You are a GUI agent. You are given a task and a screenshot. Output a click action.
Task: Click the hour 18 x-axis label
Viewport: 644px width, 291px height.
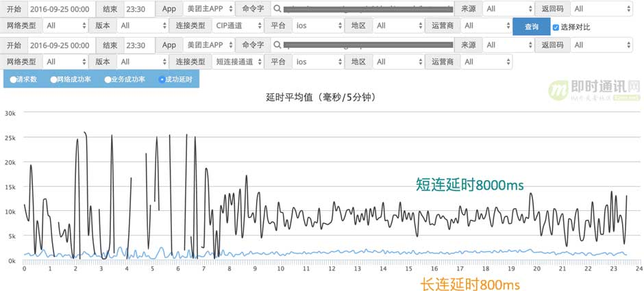[x=486, y=269]
